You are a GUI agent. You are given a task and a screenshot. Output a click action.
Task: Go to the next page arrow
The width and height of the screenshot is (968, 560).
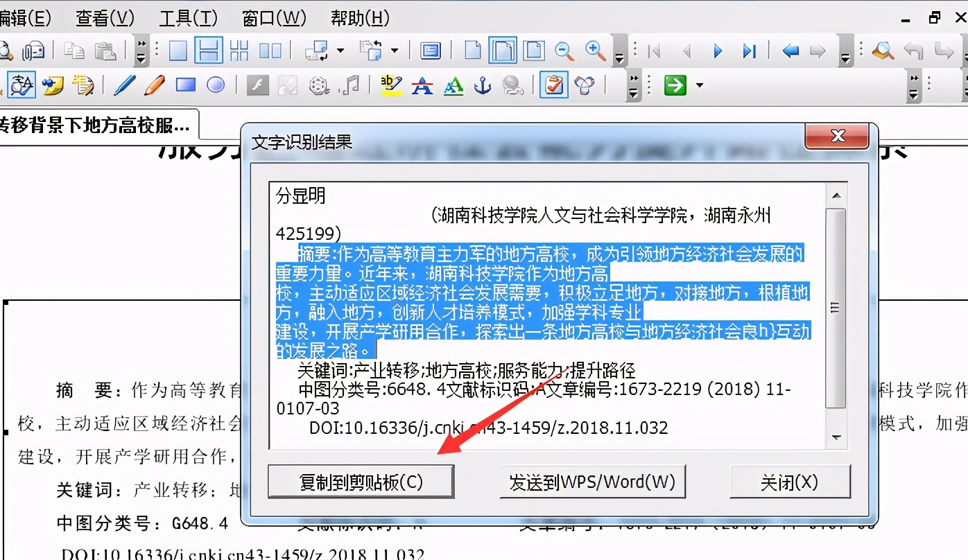click(x=718, y=51)
